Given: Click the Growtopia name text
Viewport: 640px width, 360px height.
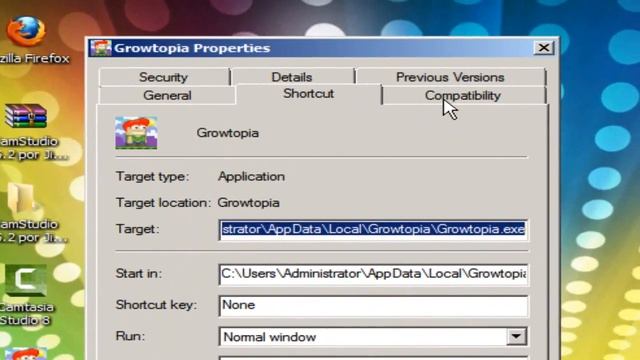Looking at the screenshot, I should tap(227, 133).
